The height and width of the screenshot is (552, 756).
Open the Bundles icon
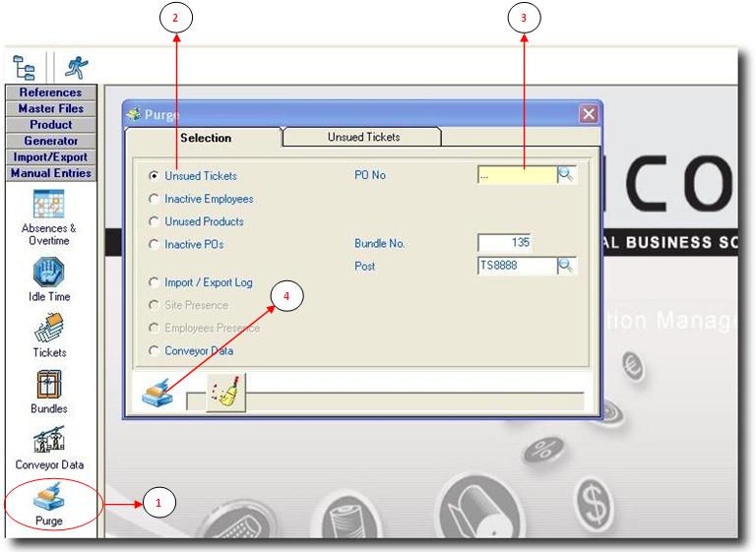49,384
